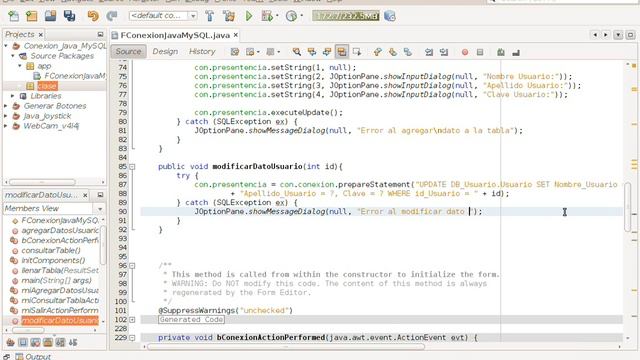The width and height of the screenshot is (640, 360).
Task: Switch to the History view tab
Action: tap(202, 51)
